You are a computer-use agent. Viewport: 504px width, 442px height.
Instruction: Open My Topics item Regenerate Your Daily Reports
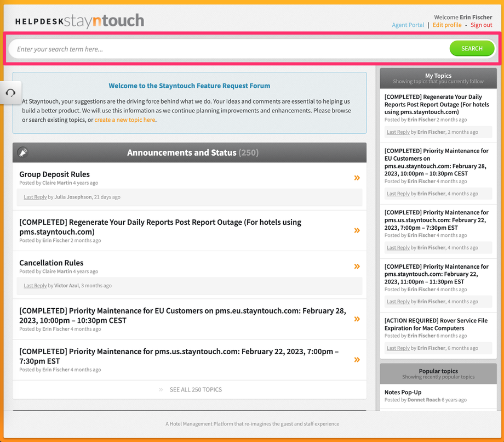(437, 104)
